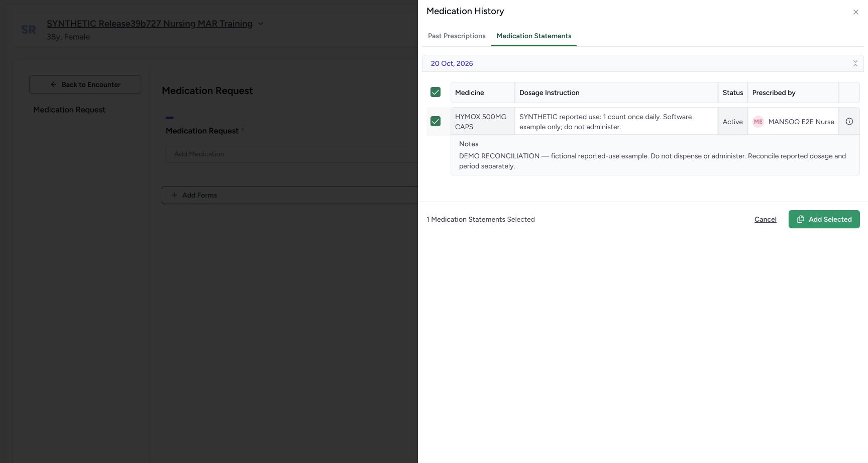Click the Cancel link

(x=765, y=219)
